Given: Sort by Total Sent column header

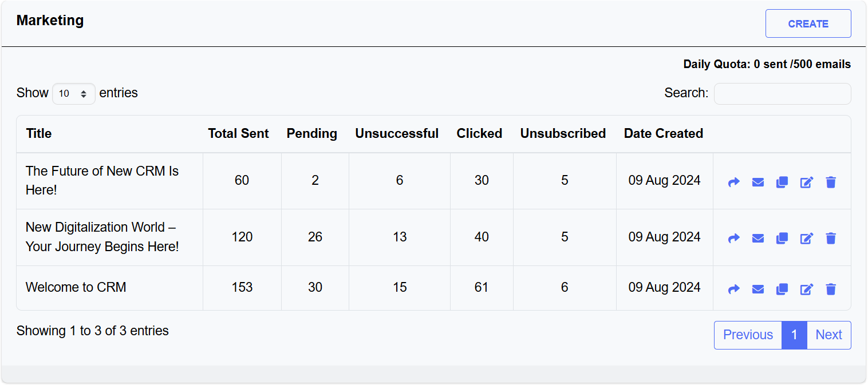Looking at the screenshot, I should tap(238, 134).
